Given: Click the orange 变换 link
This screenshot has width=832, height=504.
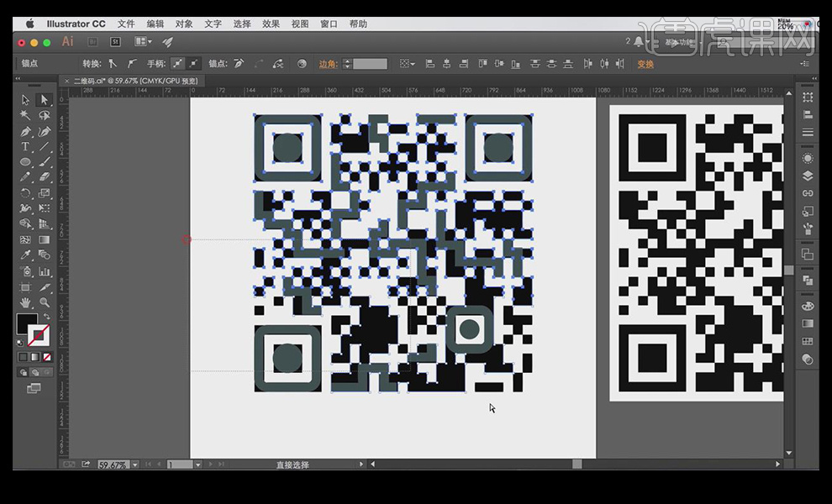Looking at the screenshot, I should click(x=645, y=64).
